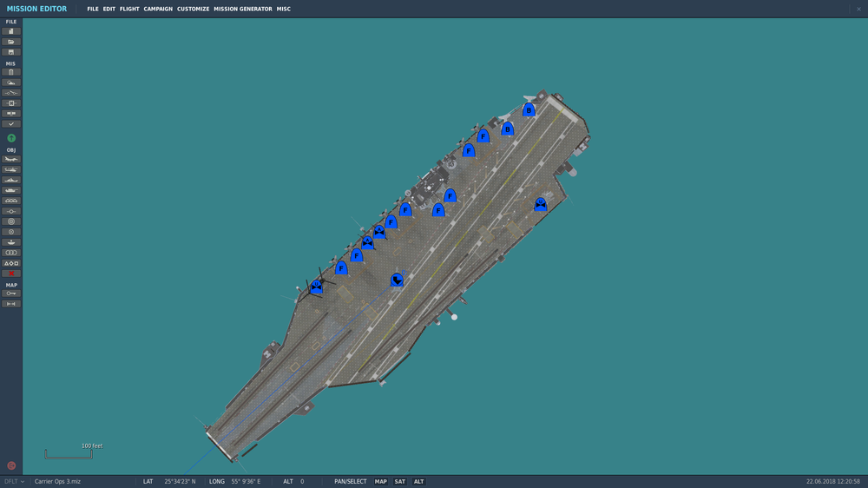Viewport: 868px width, 488px height.
Task: Select the unit icon on starboard elevator
Action: [540, 204]
